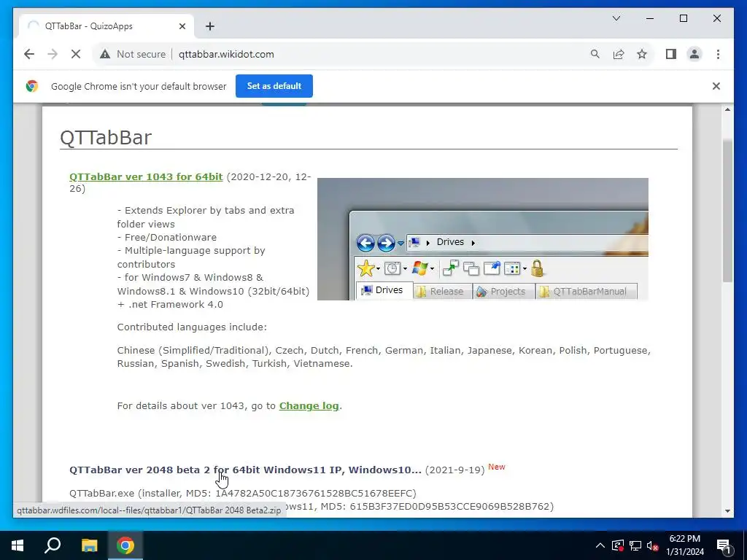The image size is (747, 560).
Task: Stop loading the page
Action: pos(76,54)
